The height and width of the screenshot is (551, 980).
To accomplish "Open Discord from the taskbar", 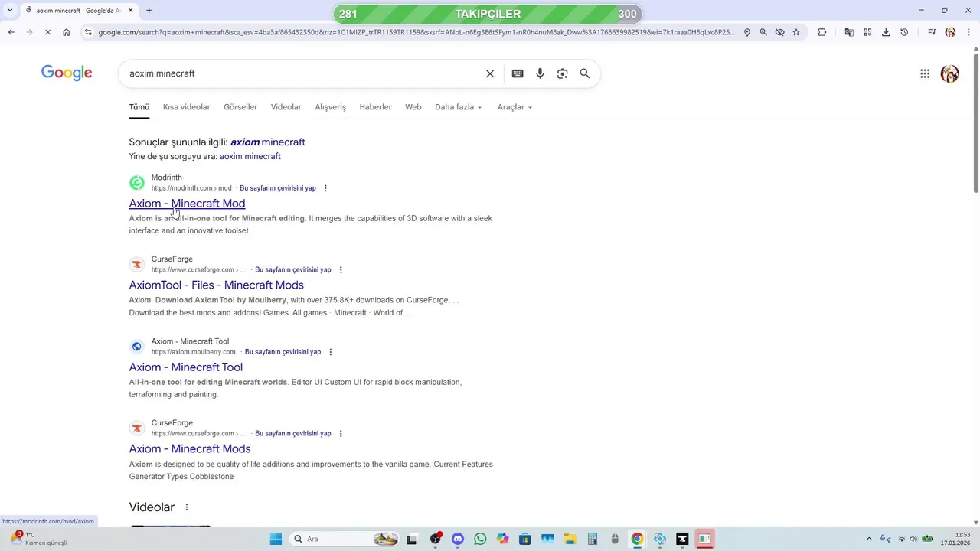I will [458, 539].
